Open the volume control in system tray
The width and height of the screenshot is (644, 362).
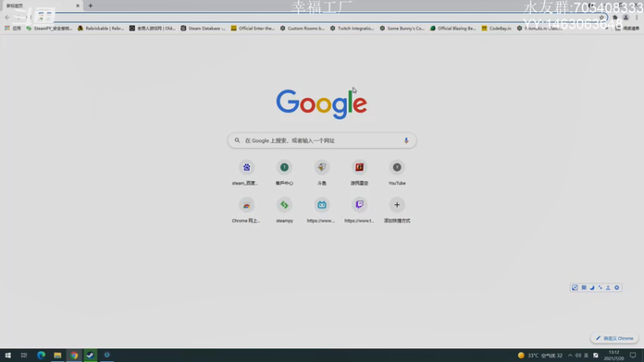coord(578,356)
